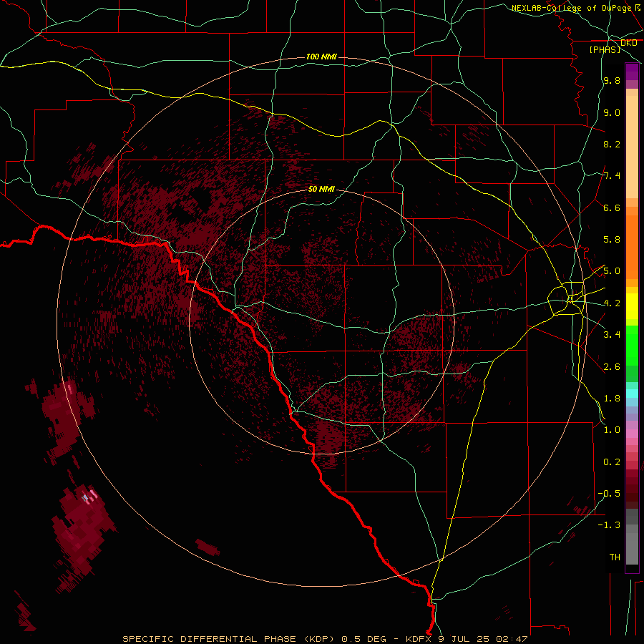Click the 7.4 value on color scale
The width and height of the screenshot is (644, 644).
[612, 176]
